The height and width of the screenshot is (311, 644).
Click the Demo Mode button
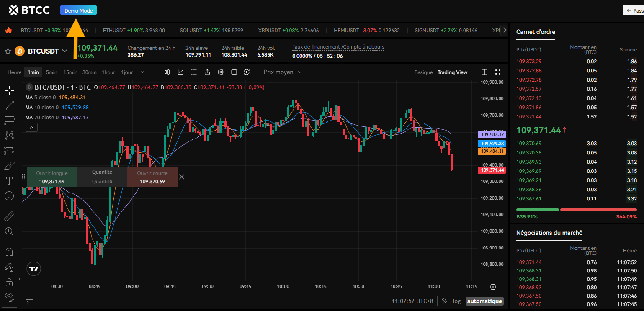tap(78, 10)
